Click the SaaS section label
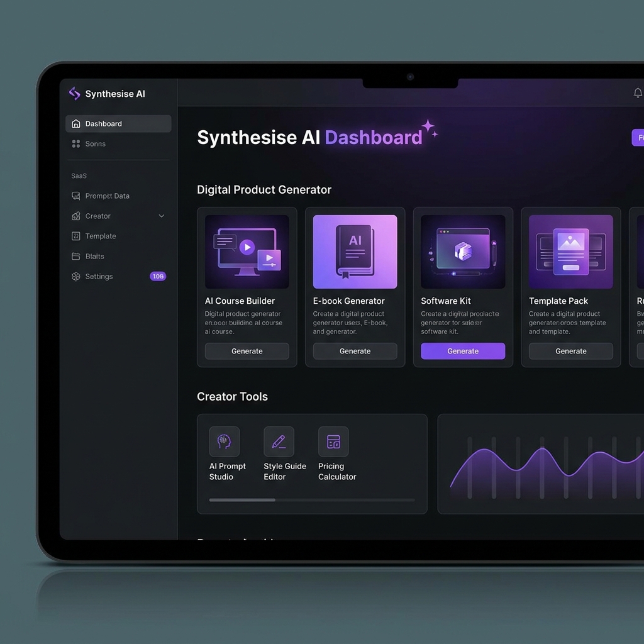644x644 pixels. [x=79, y=176]
